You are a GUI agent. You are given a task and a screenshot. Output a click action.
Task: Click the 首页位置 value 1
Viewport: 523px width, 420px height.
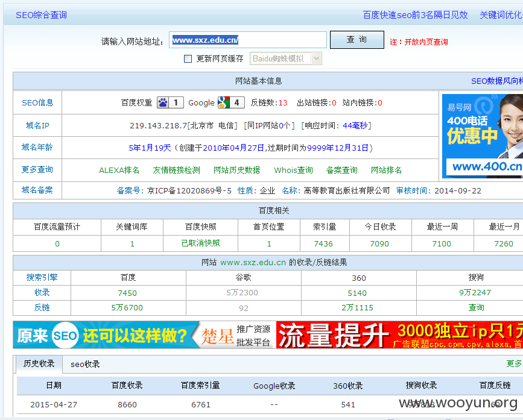pos(269,244)
